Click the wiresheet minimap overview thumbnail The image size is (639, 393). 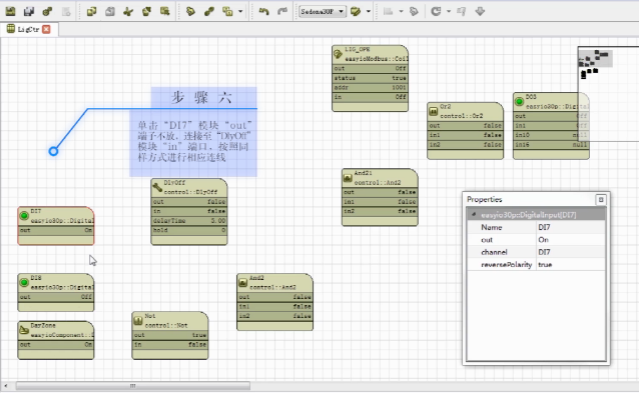608,94
